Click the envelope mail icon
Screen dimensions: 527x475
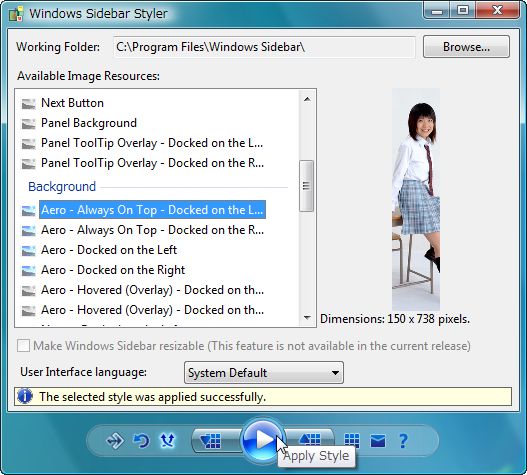378,441
